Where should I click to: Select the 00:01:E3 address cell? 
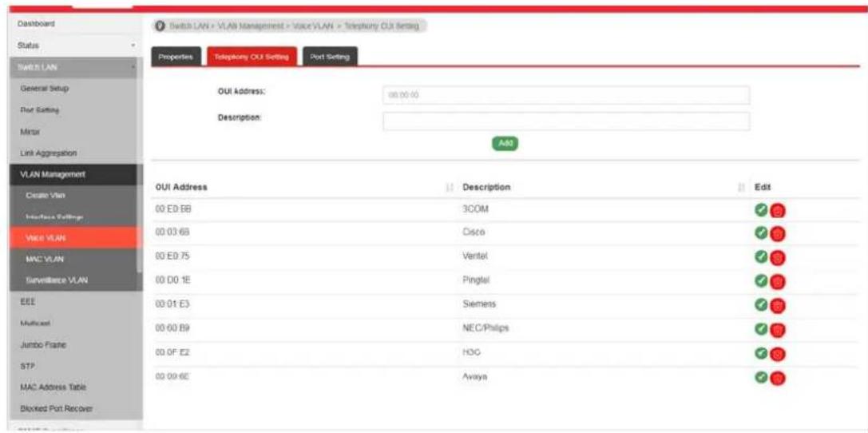(x=172, y=305)
